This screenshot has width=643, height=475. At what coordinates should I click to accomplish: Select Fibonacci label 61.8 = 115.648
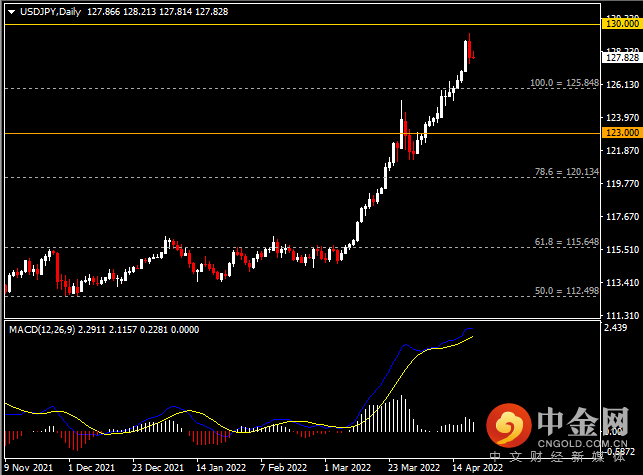click(567, 242)
